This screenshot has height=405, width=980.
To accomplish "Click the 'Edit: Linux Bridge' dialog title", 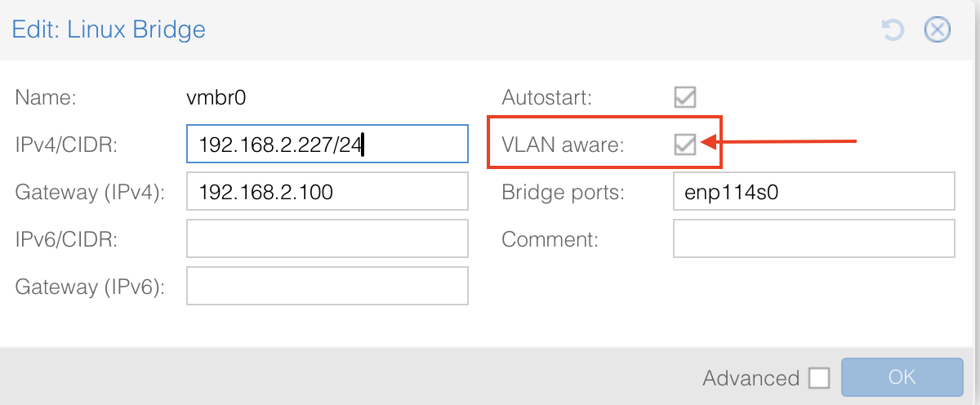I will tap(109, 31).
